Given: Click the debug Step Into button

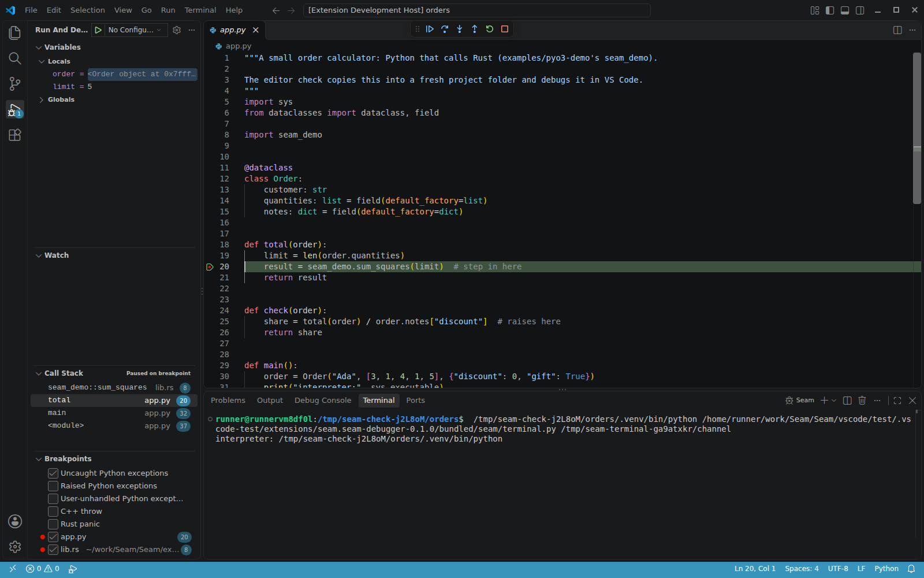Looking at the screenshot, I should click(x=460, y=29).
